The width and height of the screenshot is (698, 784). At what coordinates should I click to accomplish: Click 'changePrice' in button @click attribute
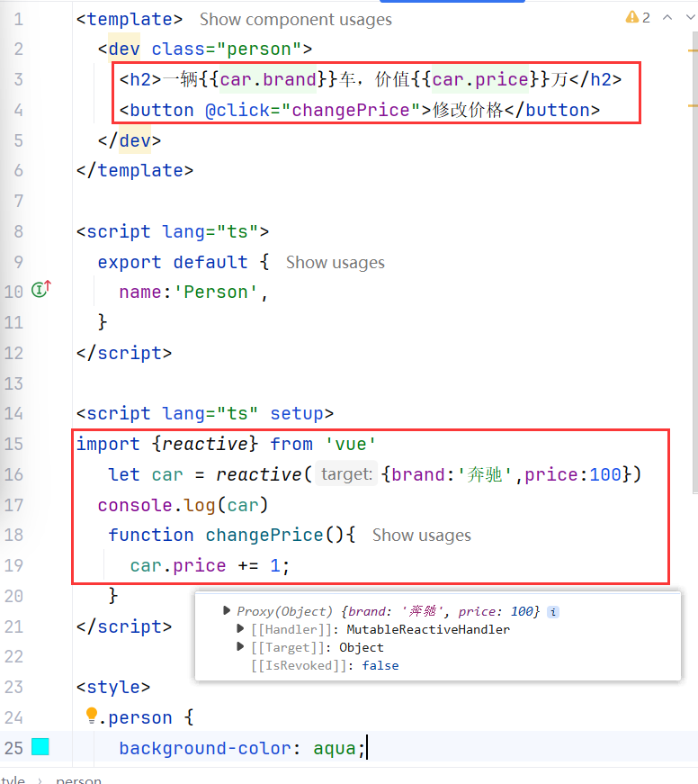coord(350,110)
